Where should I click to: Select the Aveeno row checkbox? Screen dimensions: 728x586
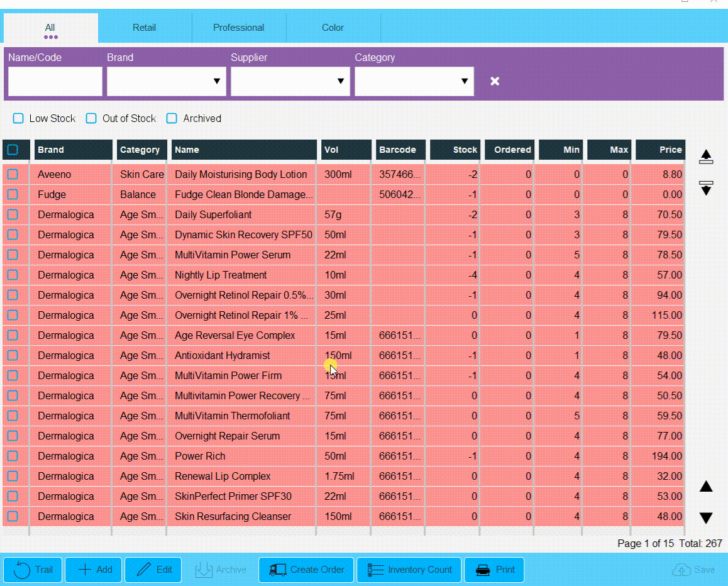tap(13, 174)
